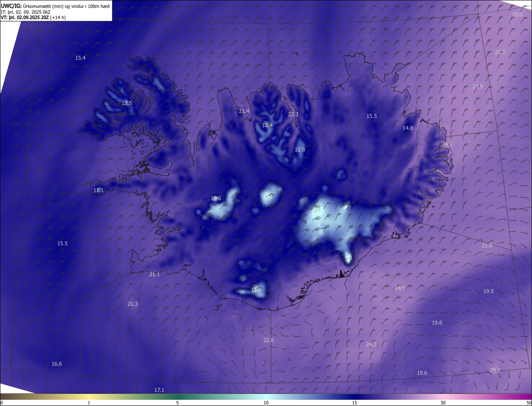Image resolution: width=532 pixels, height=406 pixels.
Task: Select the 30 tick label on the colour scale
Action: [x=443, y=403]
